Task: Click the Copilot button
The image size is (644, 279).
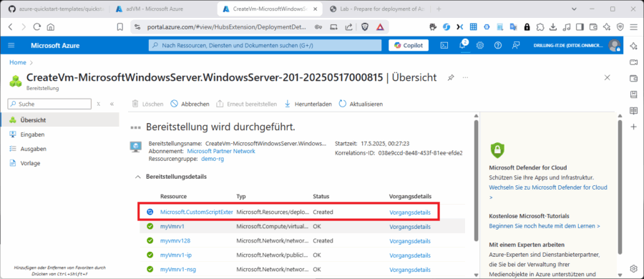Action: [x=409, y=46]
